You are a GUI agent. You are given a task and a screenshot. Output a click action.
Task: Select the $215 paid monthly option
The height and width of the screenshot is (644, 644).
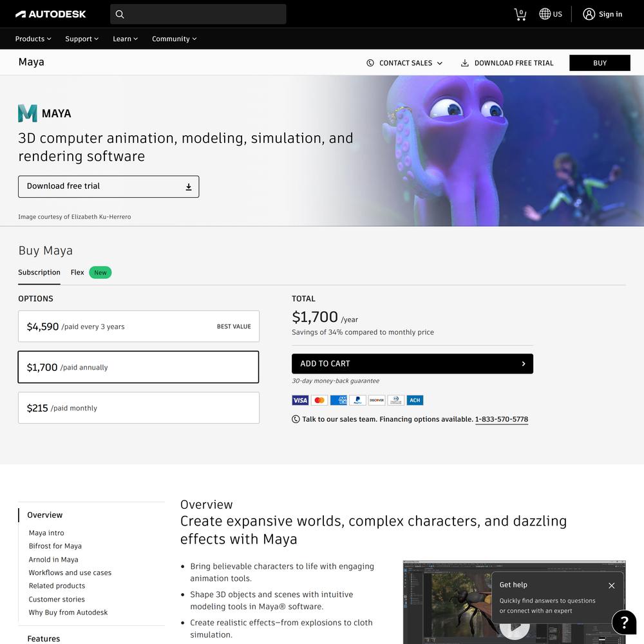(x=139, y=408)
